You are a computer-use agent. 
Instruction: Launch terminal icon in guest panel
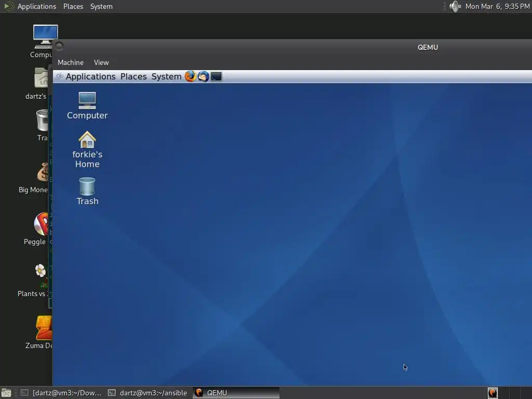point(216,77)
